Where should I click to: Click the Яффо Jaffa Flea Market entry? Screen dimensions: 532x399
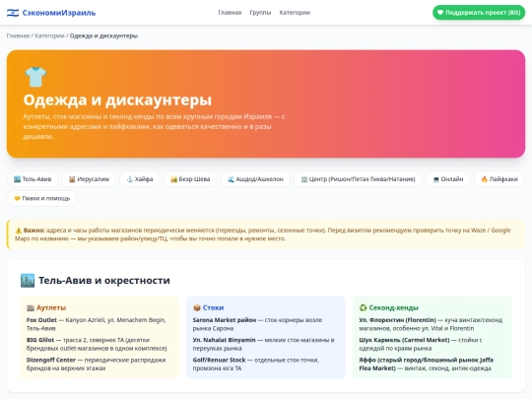coord(427,365)
